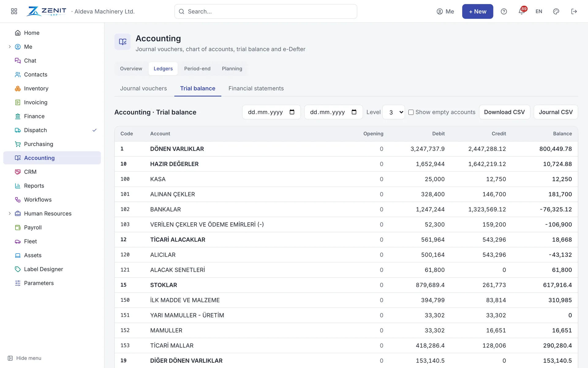Click the + New button

click(477, 11)
